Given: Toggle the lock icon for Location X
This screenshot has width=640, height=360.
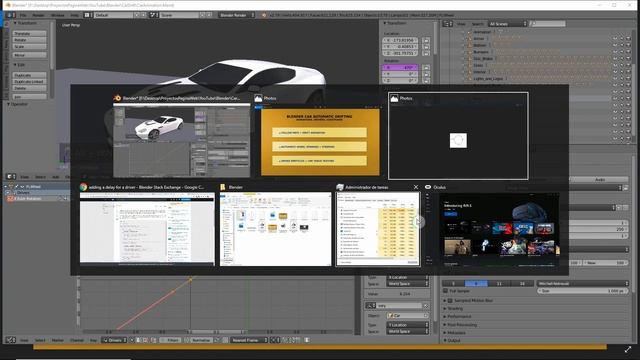Looking at the screenshot, I should (x=426, y=40).
